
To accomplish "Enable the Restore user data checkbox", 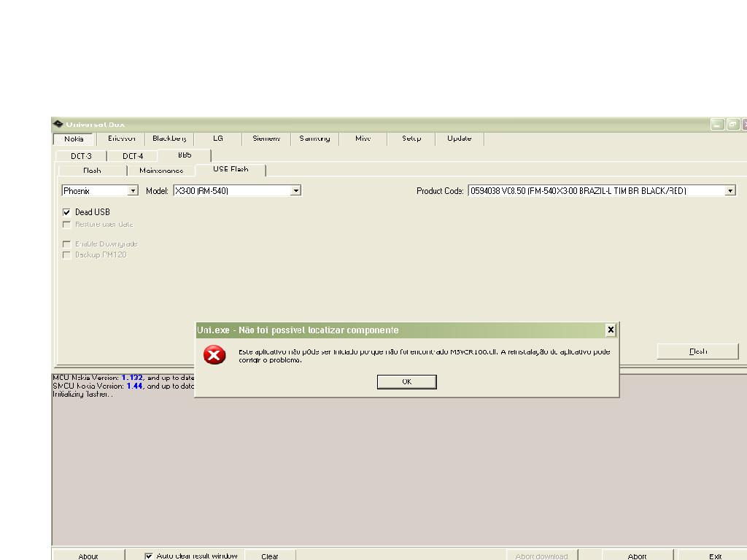I will pyautogui.click(x=67, y=225).
